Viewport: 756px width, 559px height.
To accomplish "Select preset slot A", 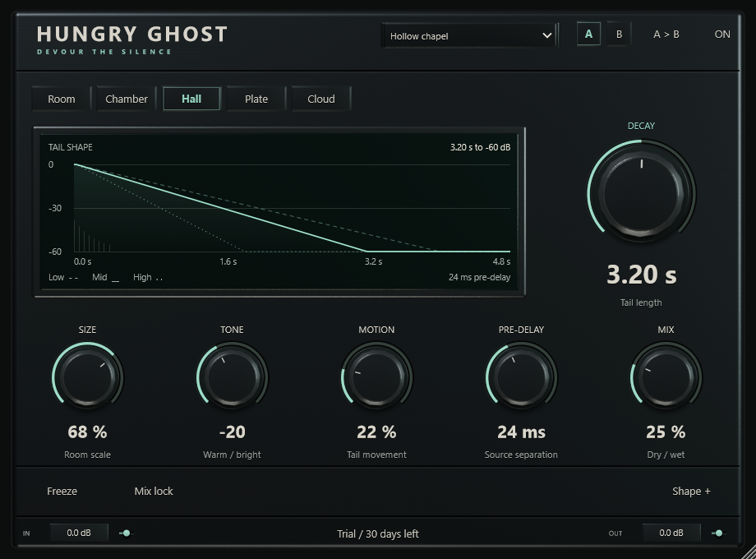I will click(588, 35).
